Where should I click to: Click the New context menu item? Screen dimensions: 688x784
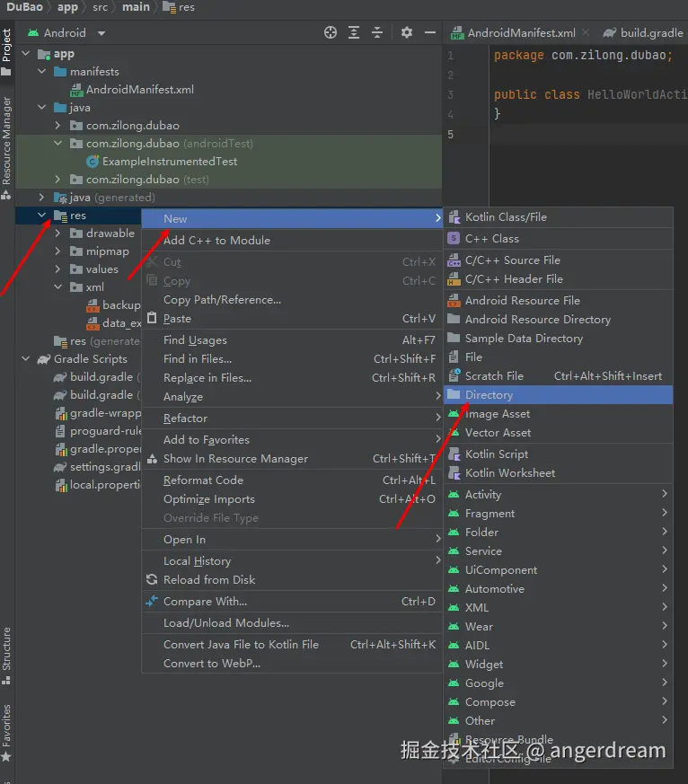click(x=292, y=218)
